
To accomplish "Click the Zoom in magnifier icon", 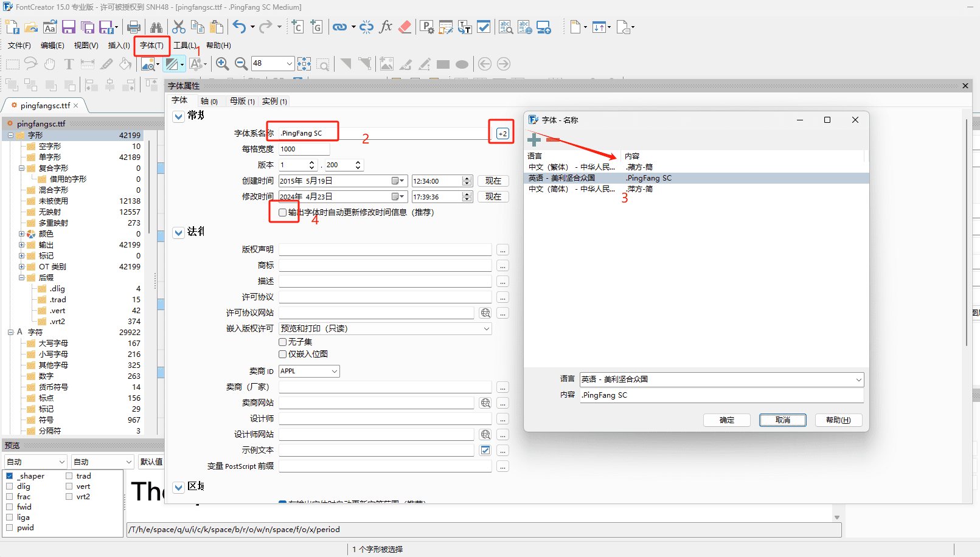I will pos(223,64).
